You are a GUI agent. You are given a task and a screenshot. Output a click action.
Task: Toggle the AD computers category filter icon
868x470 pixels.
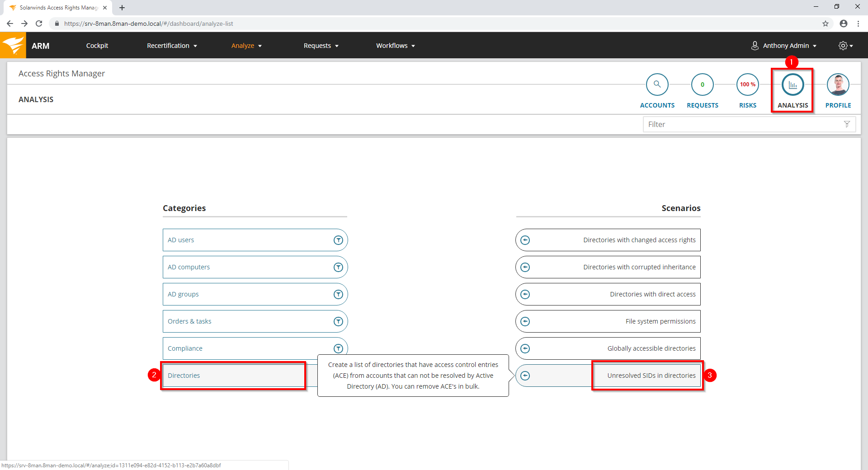338,267
